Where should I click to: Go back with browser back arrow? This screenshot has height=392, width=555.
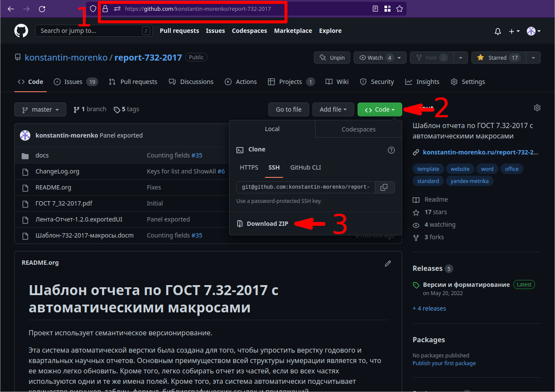(x=11, y=9)
